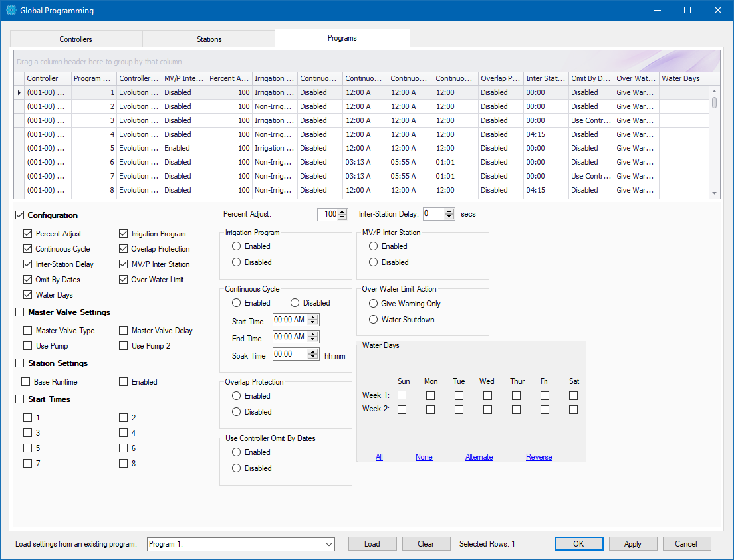Choose Disabled for Continuous Cycle
The width and height of the screenshot is (734, 560).
click(295, 303)
